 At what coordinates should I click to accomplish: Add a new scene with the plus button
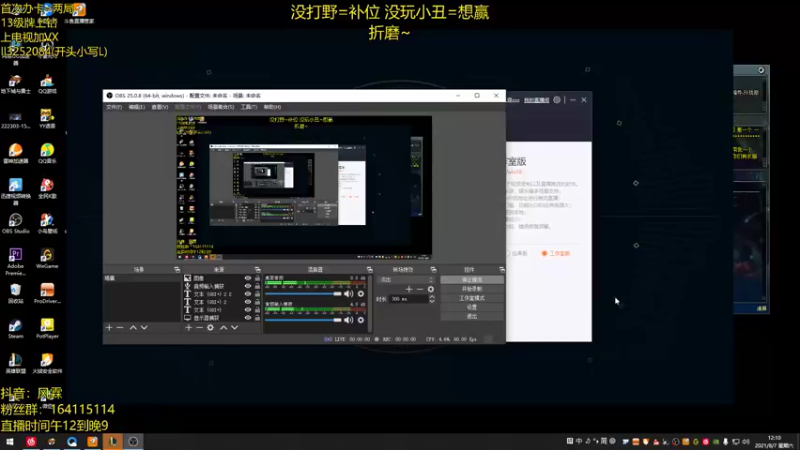click(109, 328)
